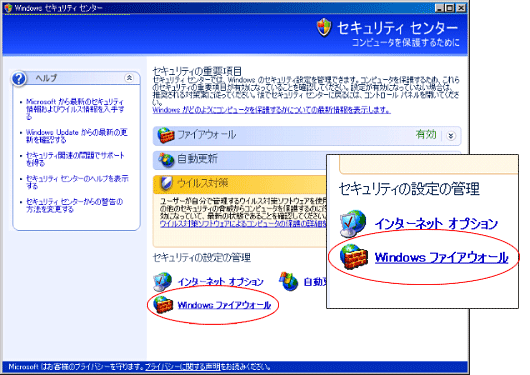530x375 pixels.
Task: Click the shield icon in ウイルス対策 header
Action: pos(166,183)
